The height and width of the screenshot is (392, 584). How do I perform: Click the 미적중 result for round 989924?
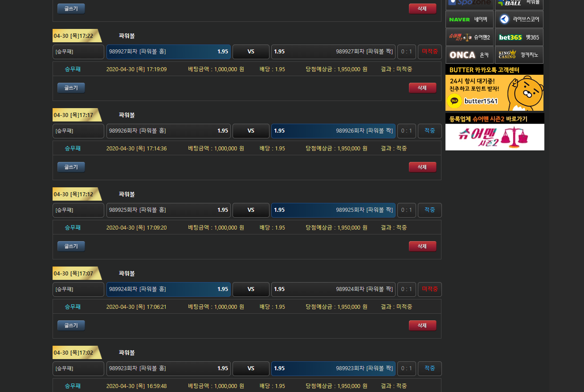click(x=429, y=289)
